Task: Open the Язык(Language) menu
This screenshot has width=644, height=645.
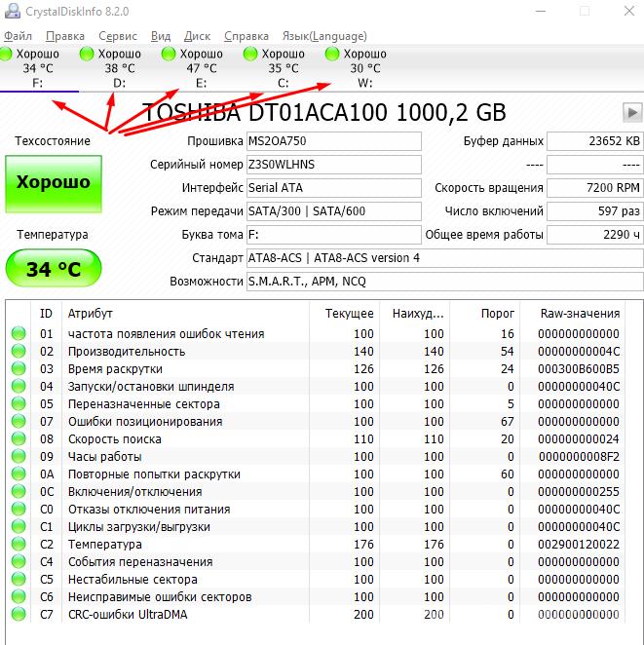Action: pyautogui.click(x=324, y=36)
